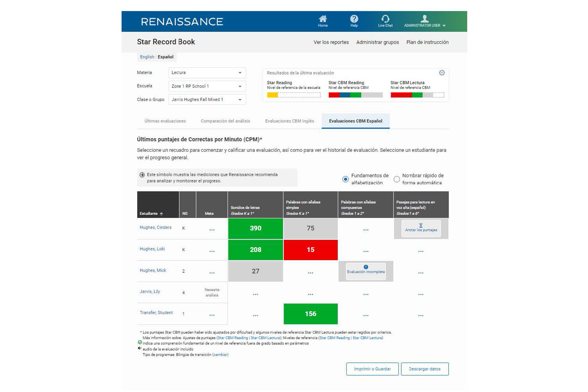This screenshot has height=392, width=588.
Task: Click hourglass Anotar los puntajes for Cinders
Action: (421, 228)
